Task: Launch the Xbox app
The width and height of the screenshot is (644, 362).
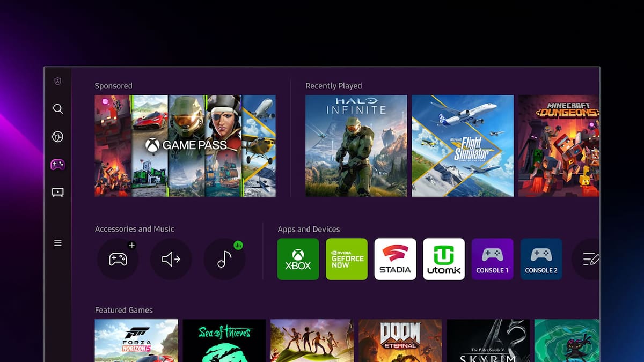Action: pos(298,259)
